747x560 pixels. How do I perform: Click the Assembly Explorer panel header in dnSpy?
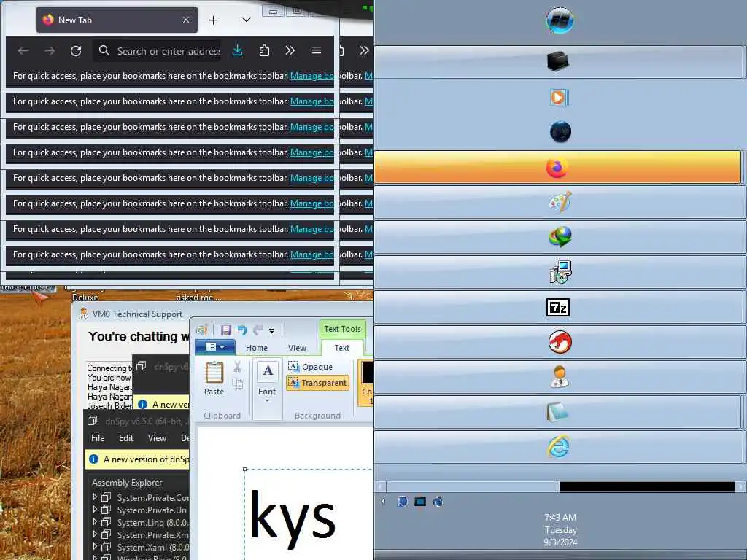pyautogui.click(x=127, y=483)
